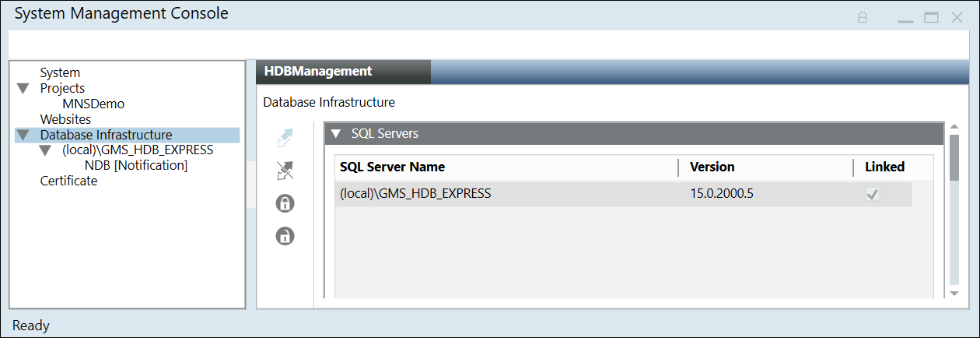Minimize the System Management Console window
The height and width of the screenshot is (338, 980).
906,17
